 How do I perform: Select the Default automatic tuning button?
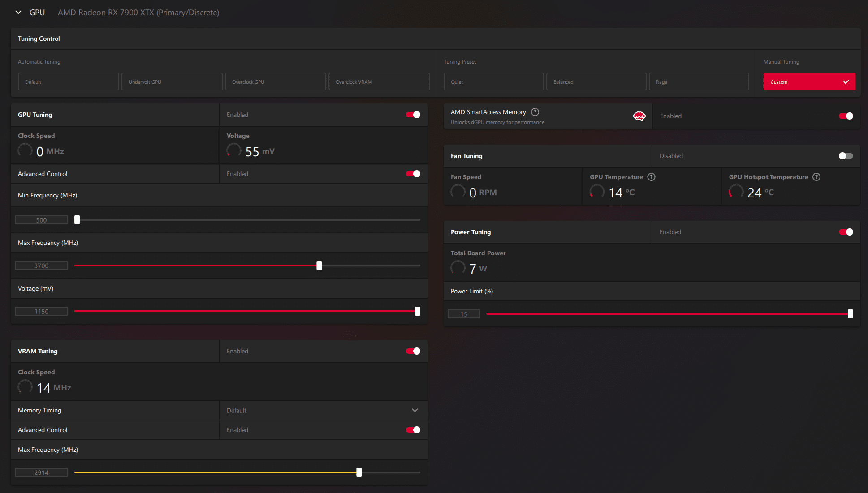tap(69, 82)
